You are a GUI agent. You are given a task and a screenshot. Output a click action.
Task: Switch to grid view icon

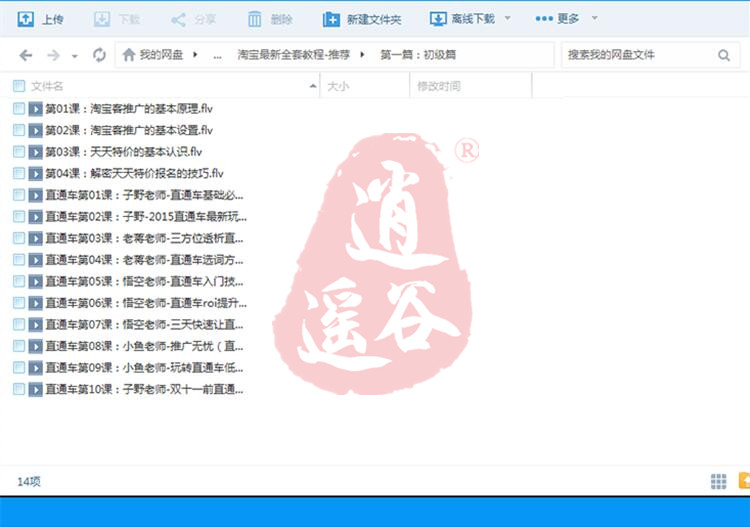tap(718, 482)
